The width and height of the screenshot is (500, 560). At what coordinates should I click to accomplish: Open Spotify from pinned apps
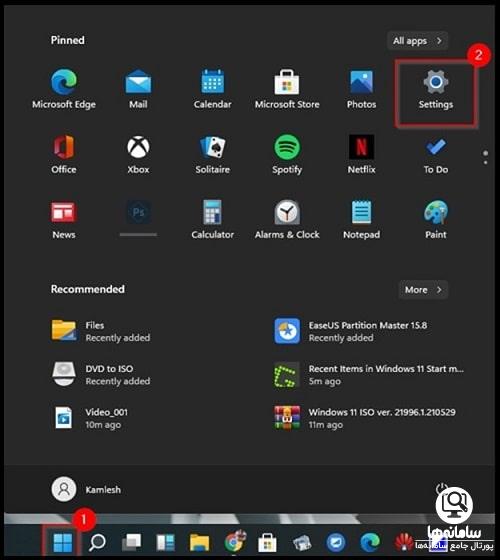(x=287, y=154)
